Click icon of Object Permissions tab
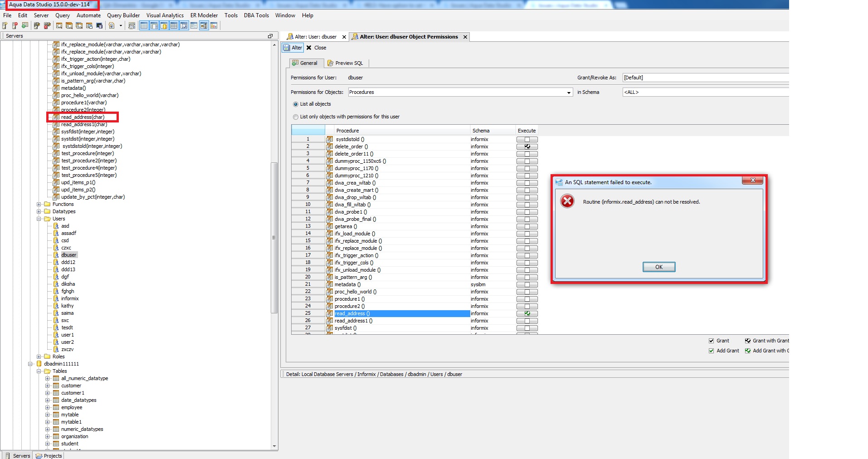The width and height of the screenshot is (868, 459). (x=355, y=37)
